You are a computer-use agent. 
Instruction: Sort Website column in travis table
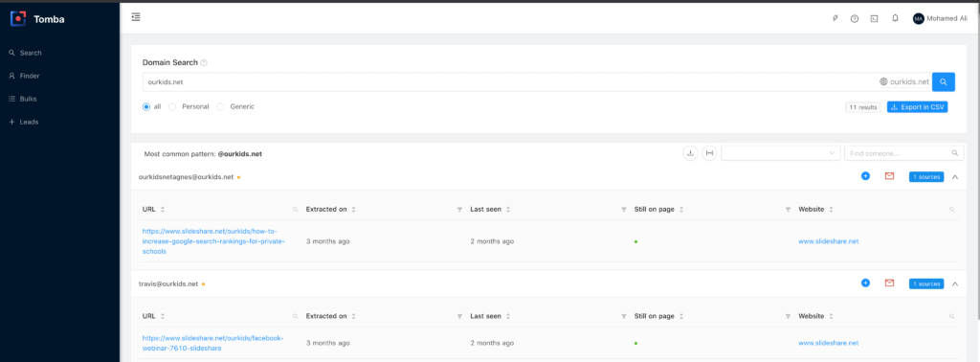[832, 316]
